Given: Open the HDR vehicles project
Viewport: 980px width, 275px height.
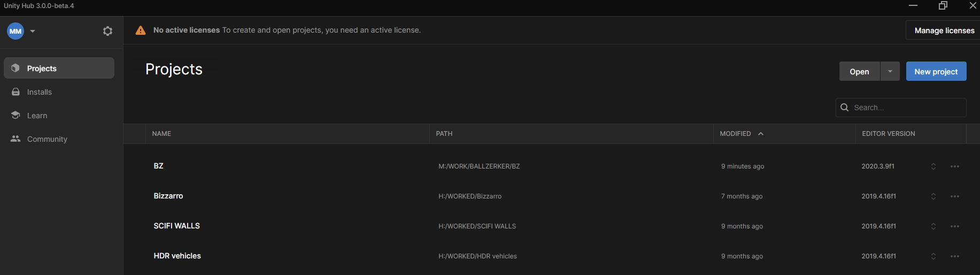Looking at the screenshot, I should (x=177, y=256).
